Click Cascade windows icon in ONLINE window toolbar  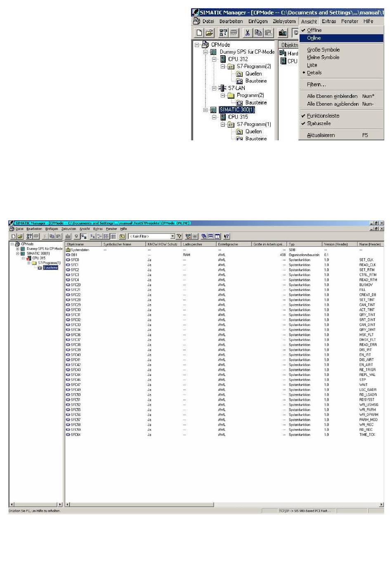pos(204,236)
